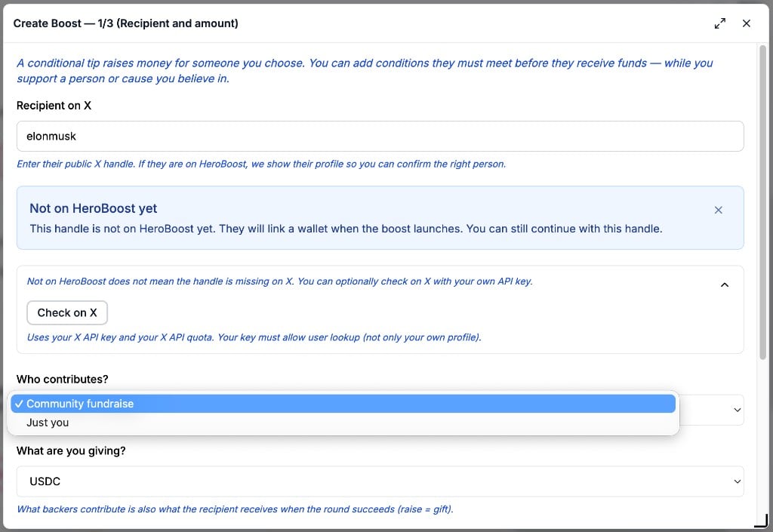The image size is (773, 532).
Task: Expand the Create Boost dialog to fullscreen
Action: tap(719, 23)
